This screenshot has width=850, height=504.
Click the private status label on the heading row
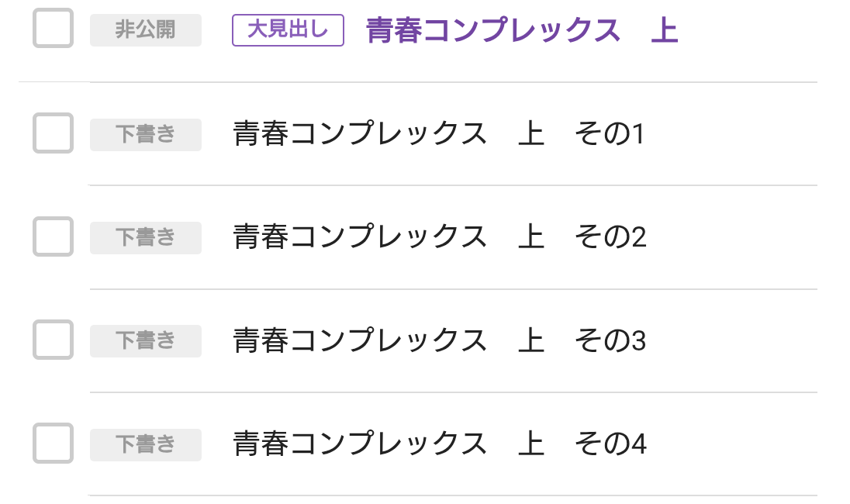point(146,30)
